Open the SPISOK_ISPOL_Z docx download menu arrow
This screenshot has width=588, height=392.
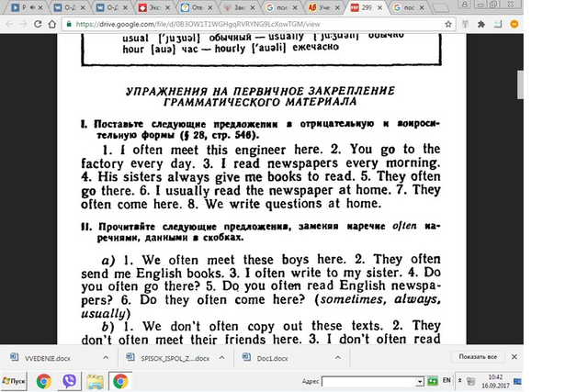point(222,357)
